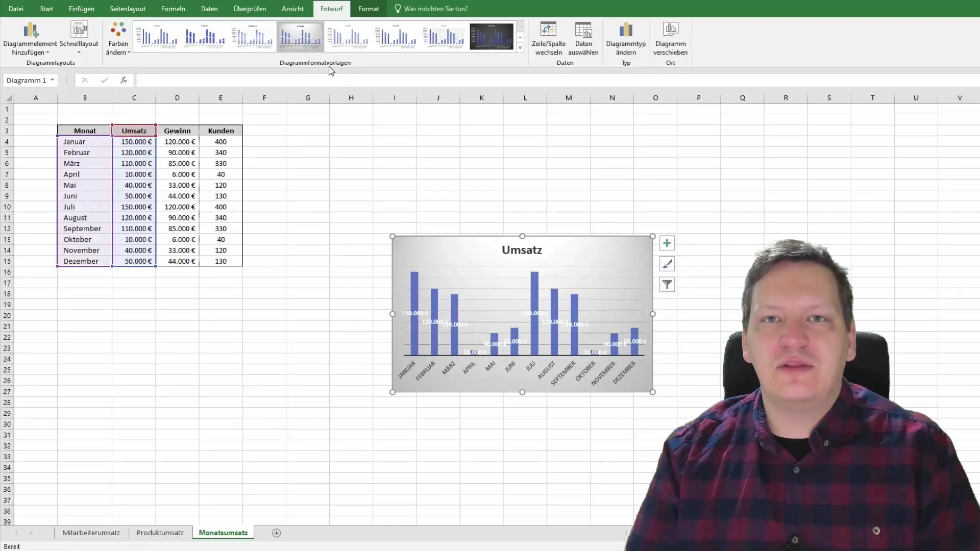The image size is (980, 551).
Task: Click the Umsatz header cell
Action: pyautogui.click(x=134, y=131)
